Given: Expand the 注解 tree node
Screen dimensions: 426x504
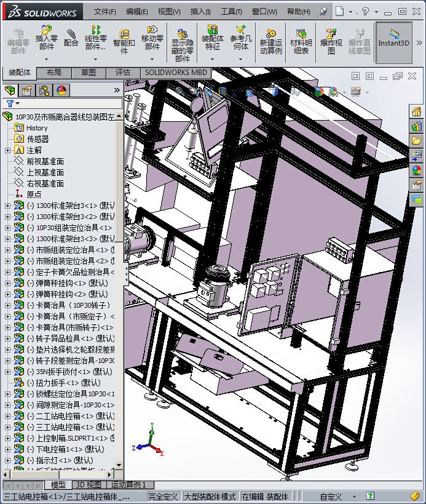Looking at the screenshot, I should [8, 150].
